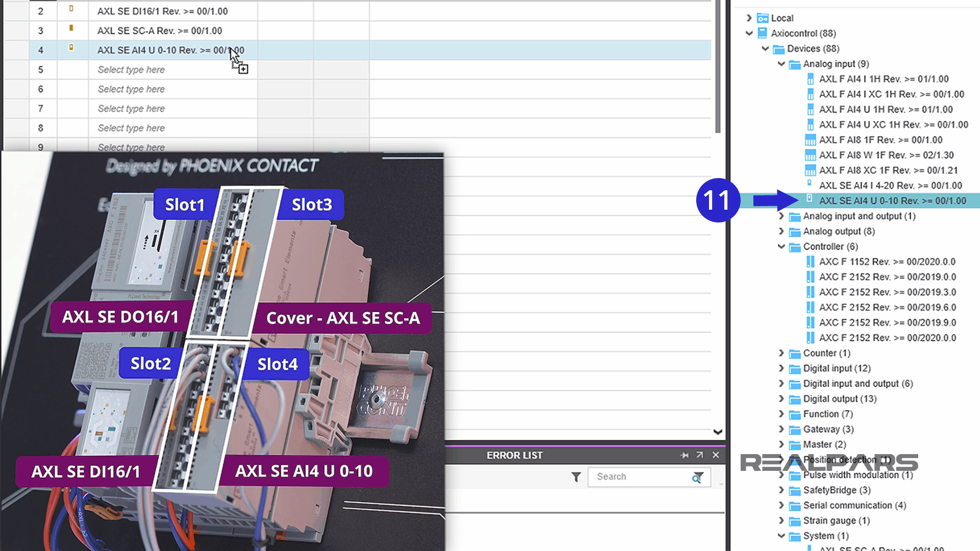Click 'Select type here' in row 6
The image size is (980, 551).
coord(131,89)
